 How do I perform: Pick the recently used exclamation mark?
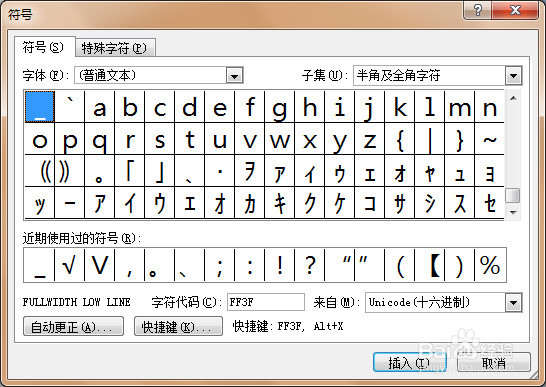point(279,265)
